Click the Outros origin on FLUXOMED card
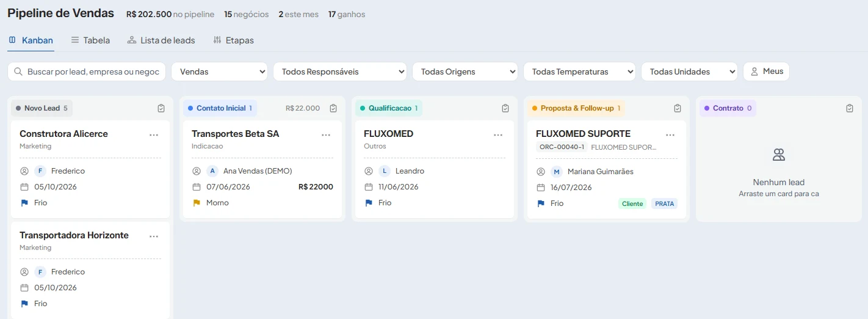This screenshot has width=868, height=319. point(374,146)
